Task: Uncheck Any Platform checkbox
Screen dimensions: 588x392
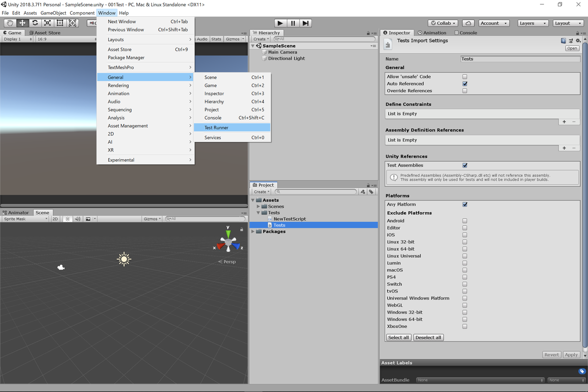Action: pyautogui.click(x=465, y=204)
